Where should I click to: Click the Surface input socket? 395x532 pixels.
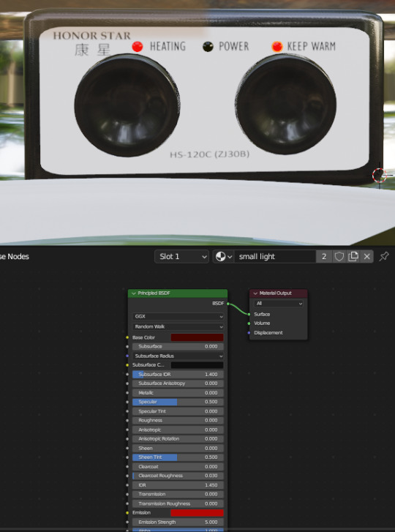click(x=249, y=315)
